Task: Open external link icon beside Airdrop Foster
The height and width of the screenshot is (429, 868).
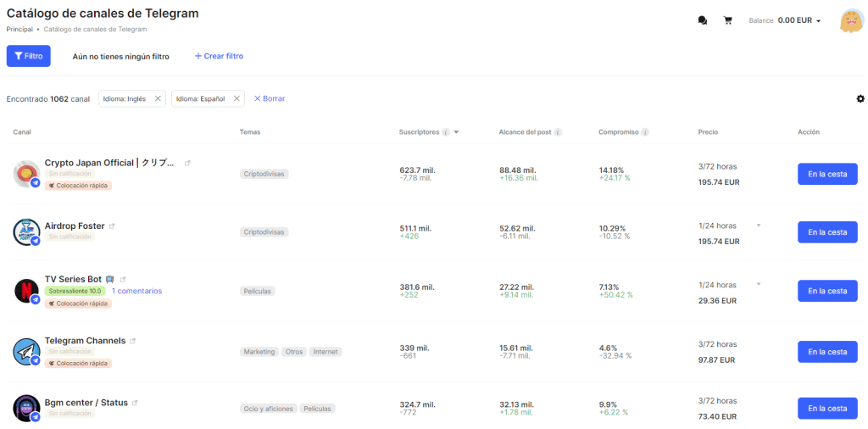Action: pos(112,226)
